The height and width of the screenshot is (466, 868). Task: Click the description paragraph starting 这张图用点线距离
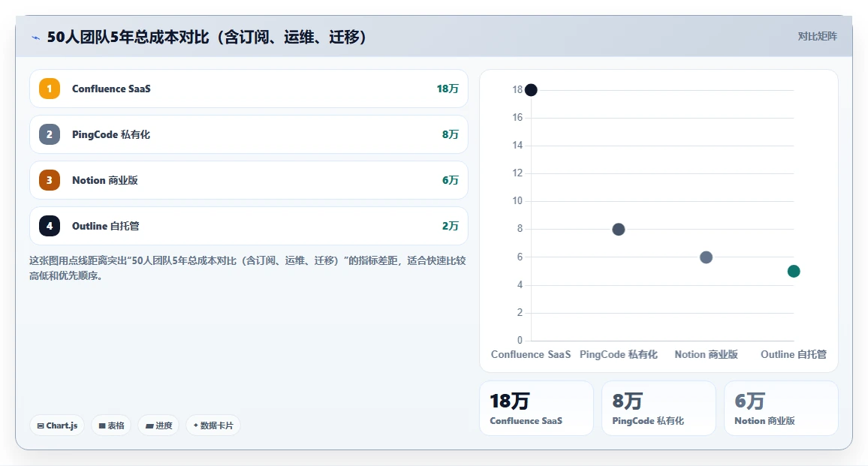(248, 268)
